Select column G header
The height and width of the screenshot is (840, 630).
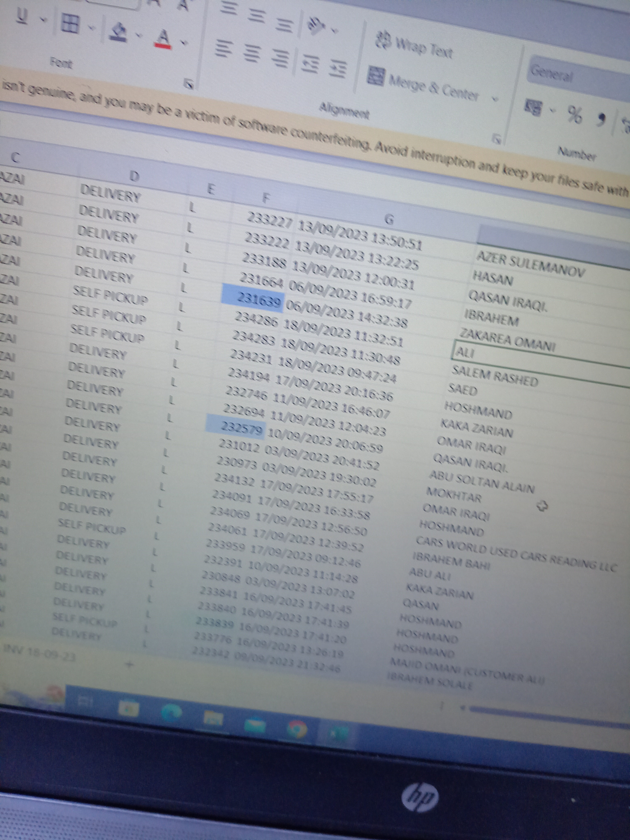(x=389, y=219)
